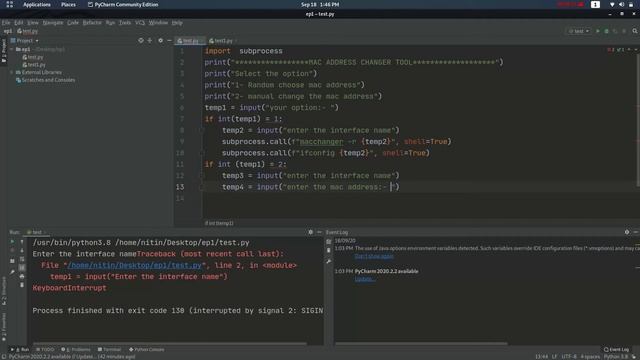Open the Terminal tool window tab

pos(109,349)
